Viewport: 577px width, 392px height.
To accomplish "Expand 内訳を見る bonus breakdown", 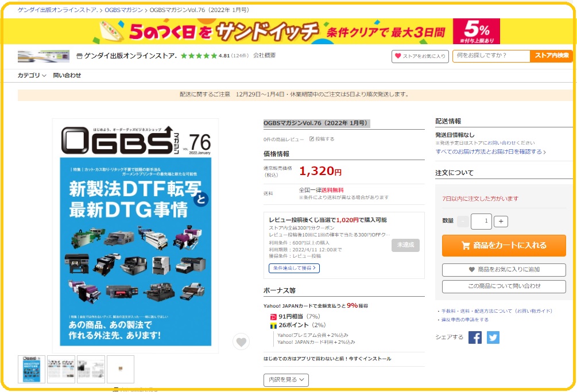I will [x=286, y=380].
